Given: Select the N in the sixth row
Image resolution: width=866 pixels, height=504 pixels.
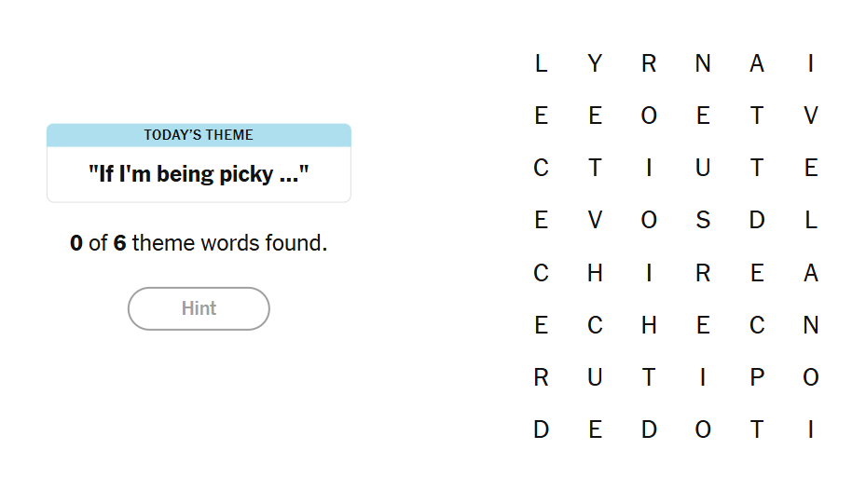Looking at the screenshot, I should (811, 325).
